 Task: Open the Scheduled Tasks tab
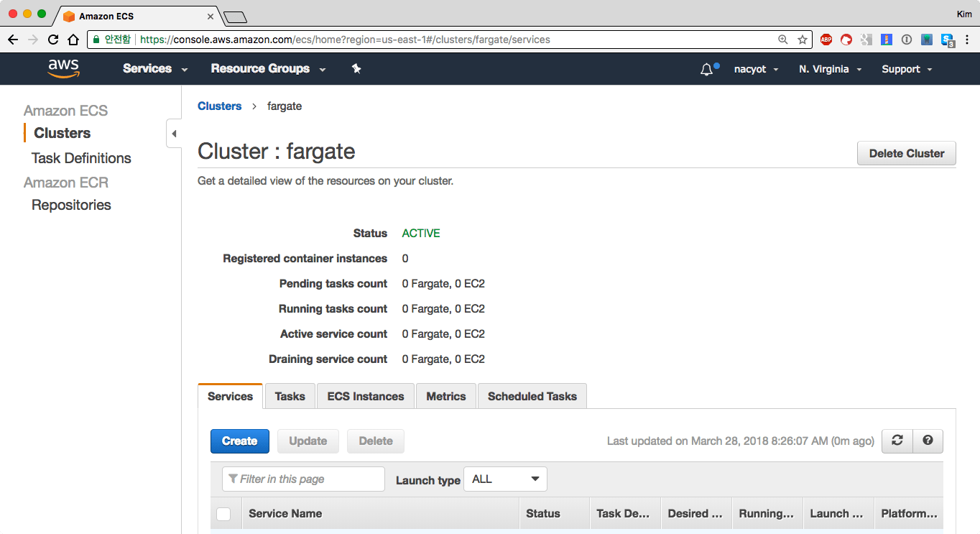532,396
